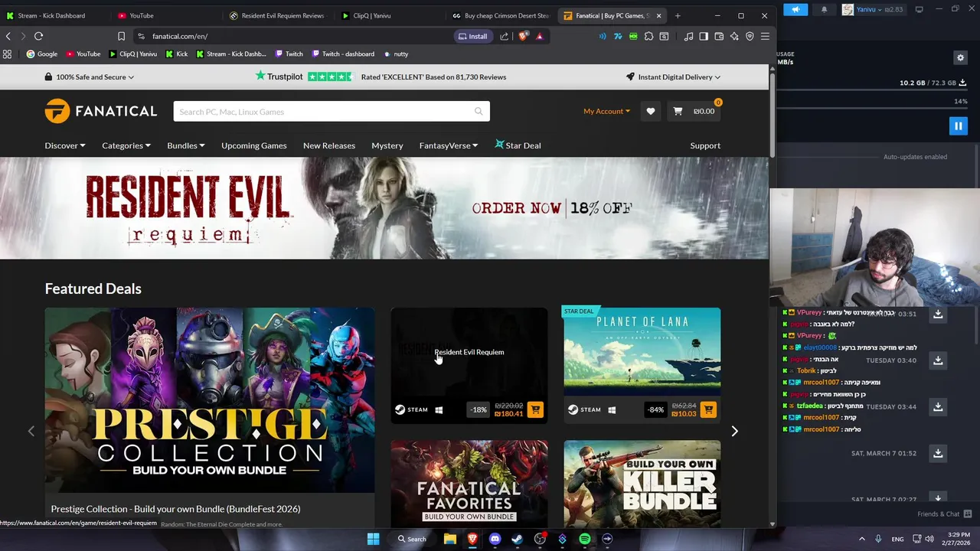Image resolution: width=980 pixels, height=551 pixels.
Task: Click the Brave Shields lion icon
Action: tap(523, 36)
